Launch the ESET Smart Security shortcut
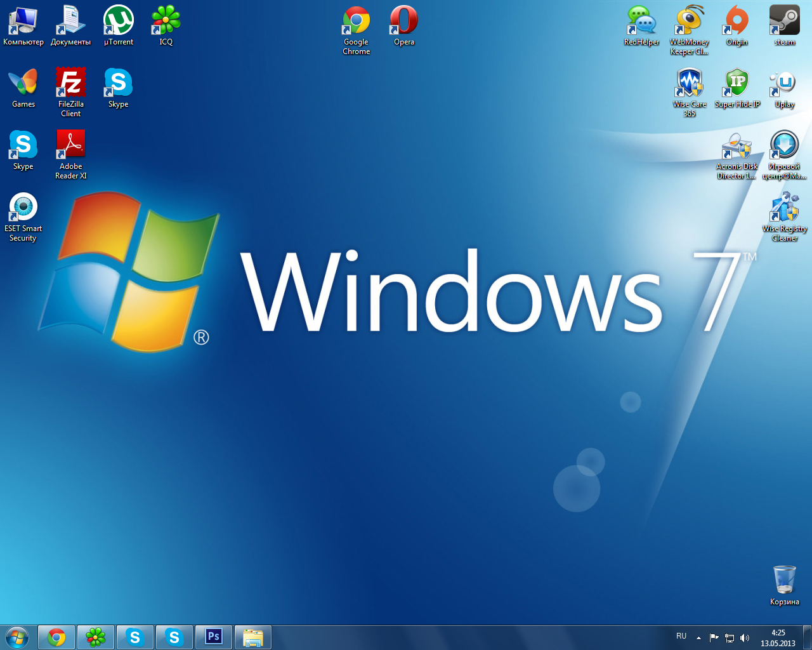 [x=23, y=216]
